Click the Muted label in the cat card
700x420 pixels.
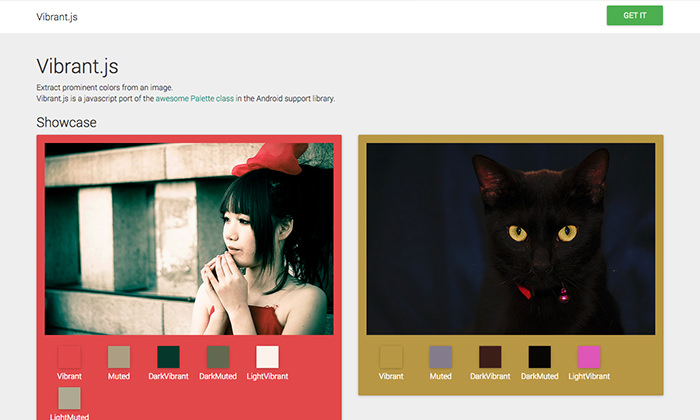point(441,376)
